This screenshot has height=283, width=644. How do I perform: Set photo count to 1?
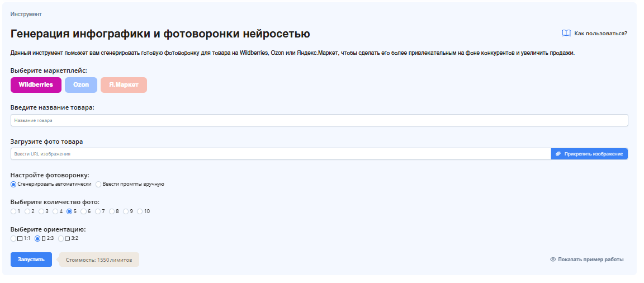[x=13, y=211]
